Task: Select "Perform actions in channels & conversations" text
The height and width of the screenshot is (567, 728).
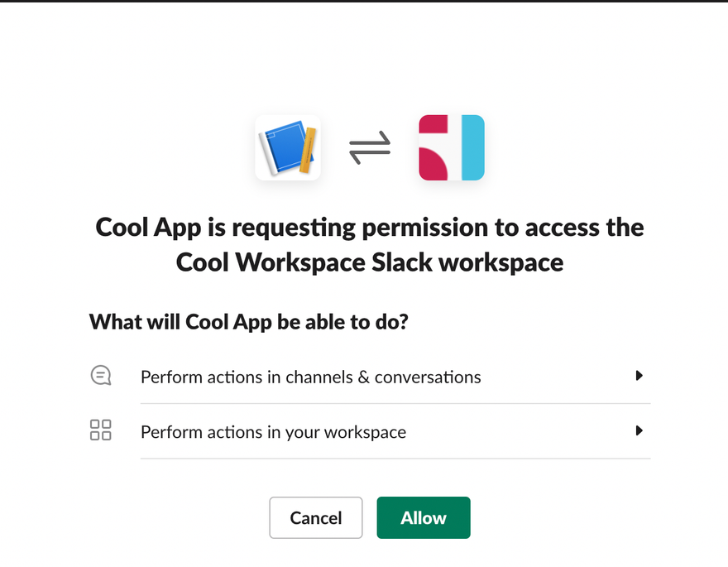Action: point(310,377)
